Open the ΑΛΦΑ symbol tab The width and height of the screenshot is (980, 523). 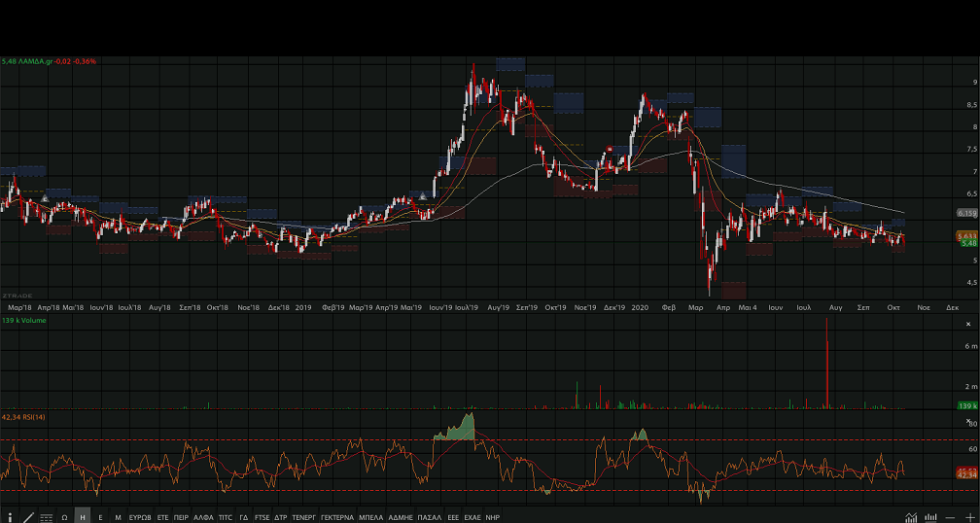(x=203, y=517)
